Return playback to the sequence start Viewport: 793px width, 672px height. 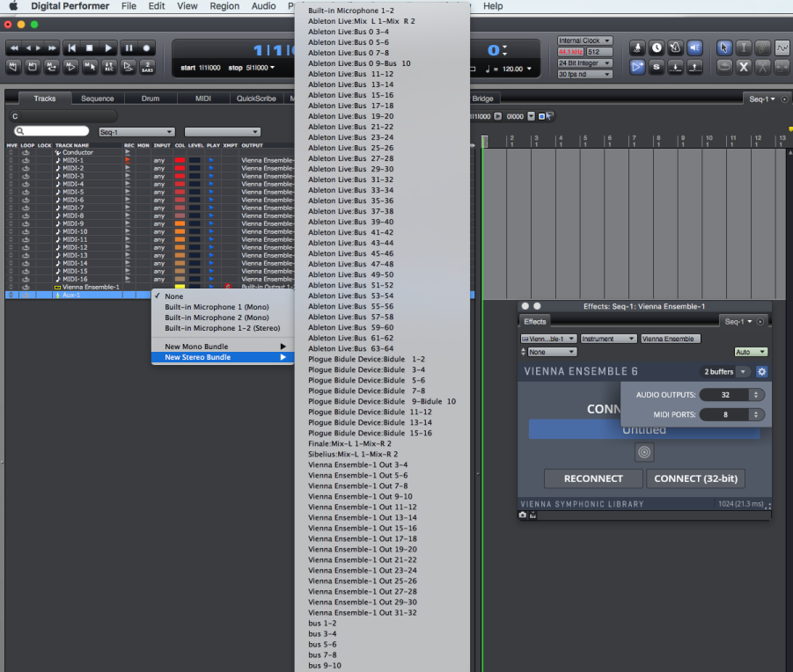click(72, 48)
